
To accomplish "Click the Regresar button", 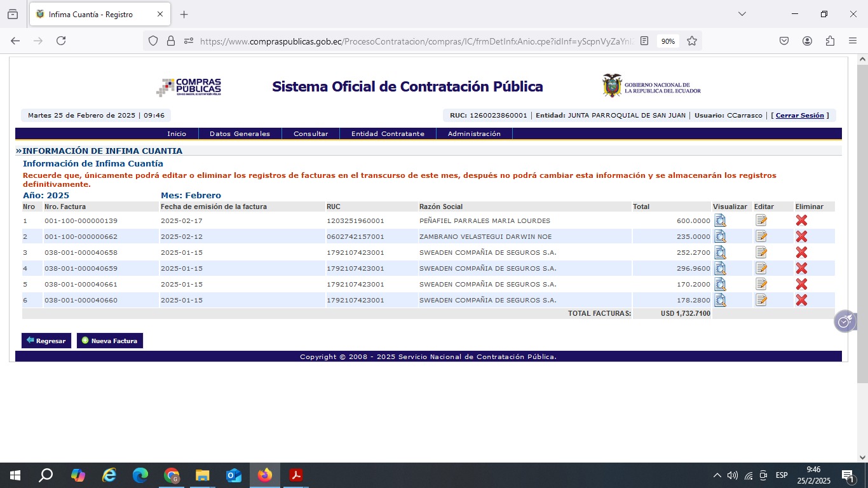I will (x=46, y=341).
